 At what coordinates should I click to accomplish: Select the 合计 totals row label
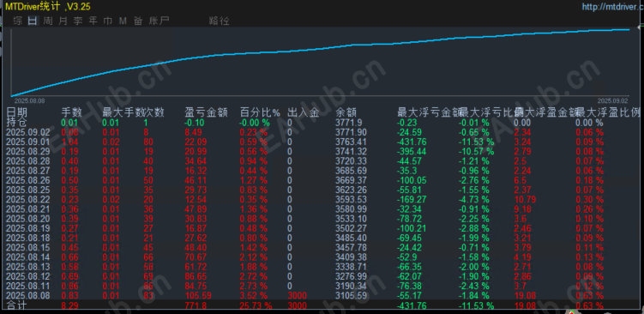[16, 305]
